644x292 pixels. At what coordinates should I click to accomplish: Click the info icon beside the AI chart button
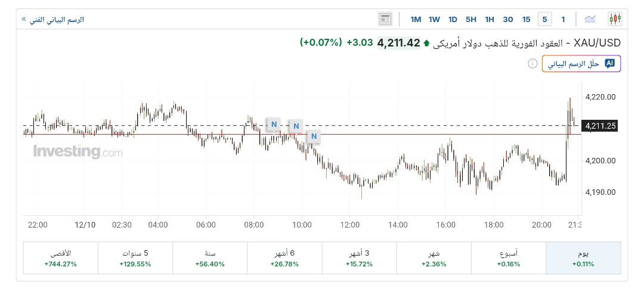tap(532, 63)
